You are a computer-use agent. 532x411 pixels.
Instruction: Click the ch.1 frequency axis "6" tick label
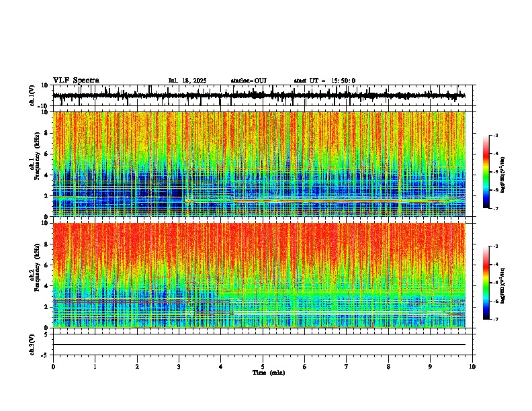coord(46,154)
